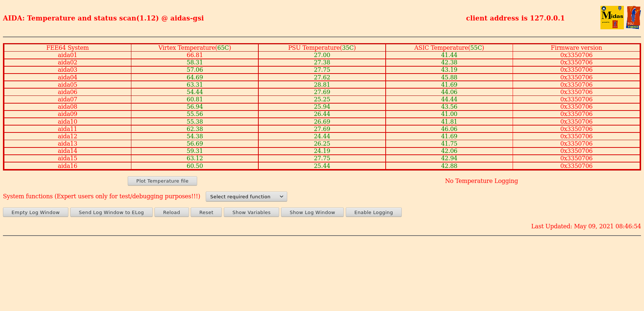Click the aida04 row label
The width and height of the screenshot is (644, 311).
[68, 77]
